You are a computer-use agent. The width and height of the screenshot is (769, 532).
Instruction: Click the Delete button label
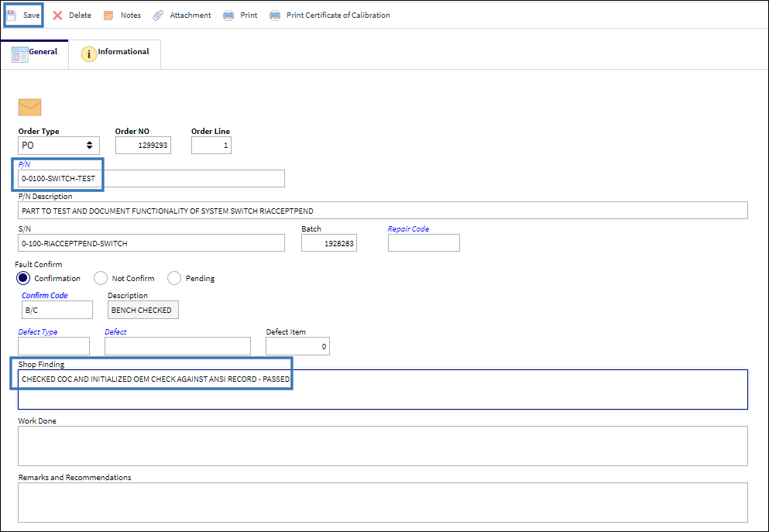[80, 15]
